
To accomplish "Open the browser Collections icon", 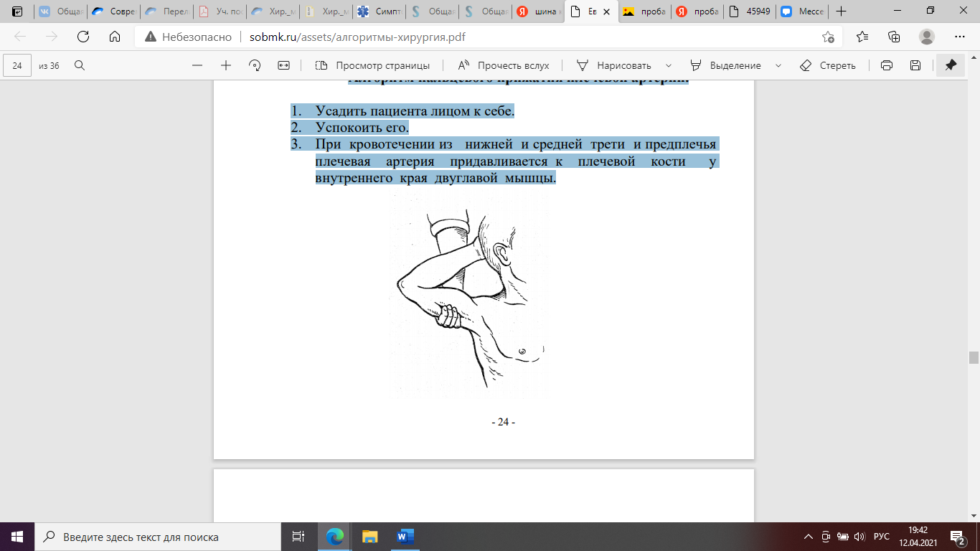I will 894,37.
